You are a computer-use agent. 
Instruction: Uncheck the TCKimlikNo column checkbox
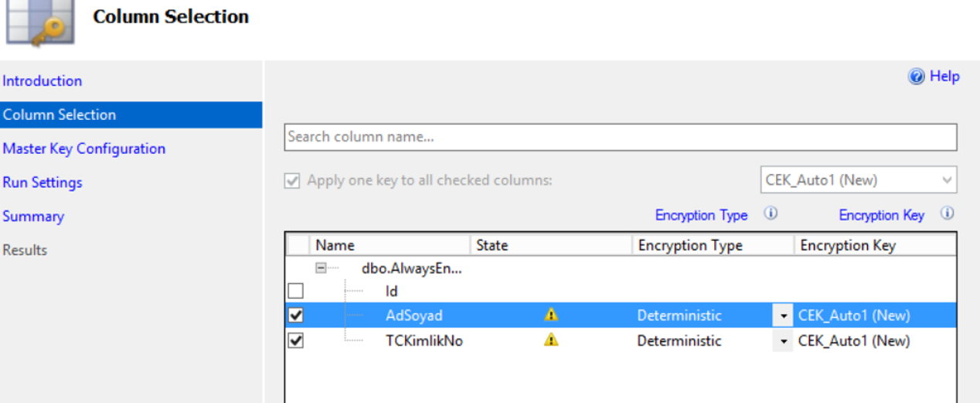coord(296,340)
